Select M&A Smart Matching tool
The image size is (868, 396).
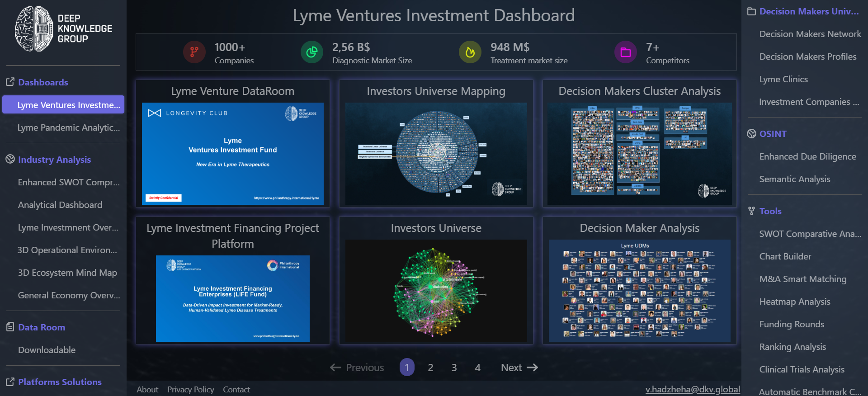802,279
